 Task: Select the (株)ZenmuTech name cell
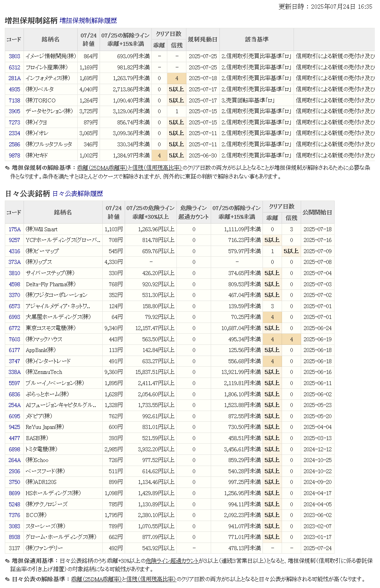(63, 372)
